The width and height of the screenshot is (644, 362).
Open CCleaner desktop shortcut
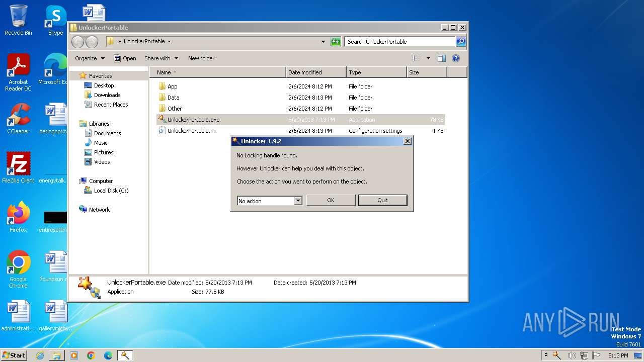18,119
